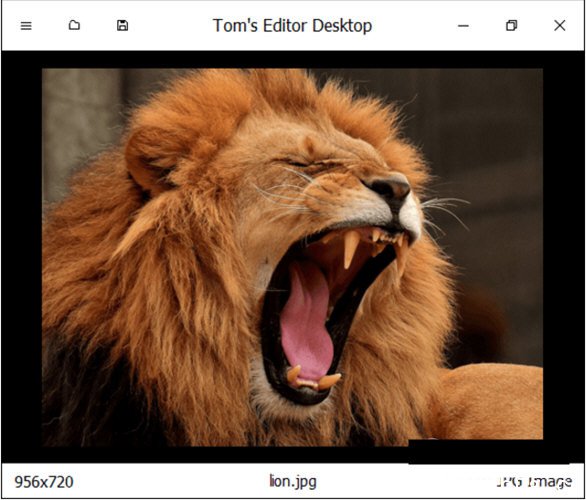Viewport: 586px width, 500px height.
Task: Click the lion.jpg file name
Action: click(x=293, y=482)
